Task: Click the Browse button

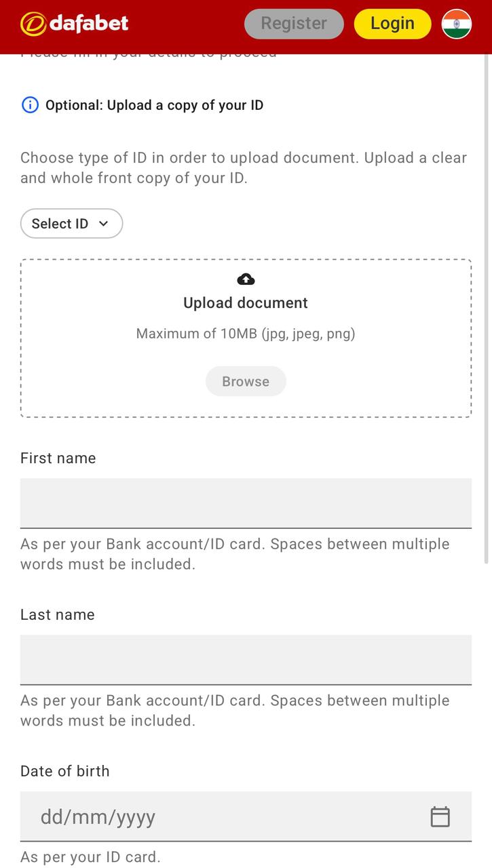Action: click(246, 381)
